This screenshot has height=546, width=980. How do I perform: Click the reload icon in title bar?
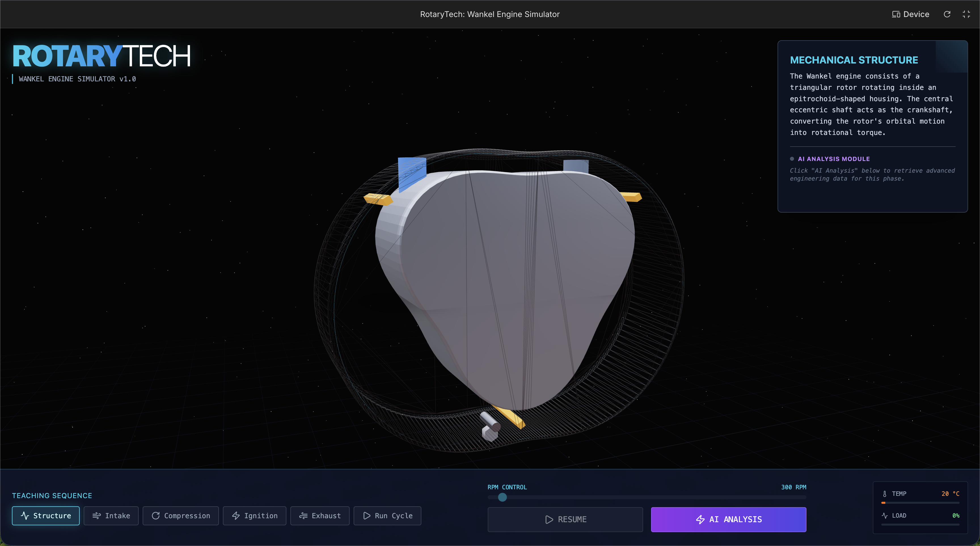947,14
